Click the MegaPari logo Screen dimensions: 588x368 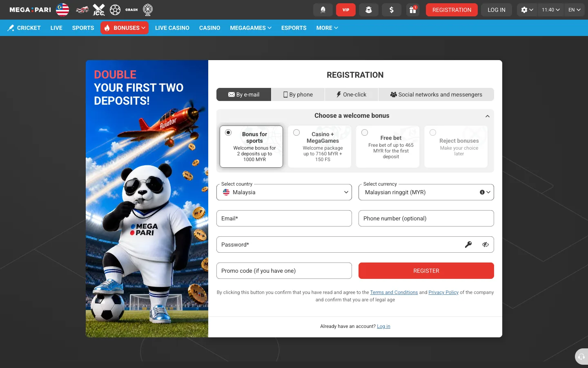pyautogui.click(x=30, y=10)
